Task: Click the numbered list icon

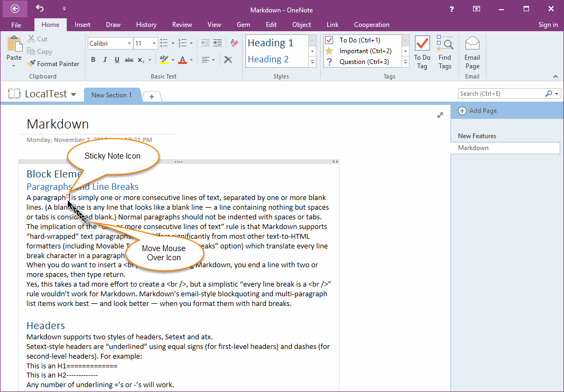Action: click(182, 43)
